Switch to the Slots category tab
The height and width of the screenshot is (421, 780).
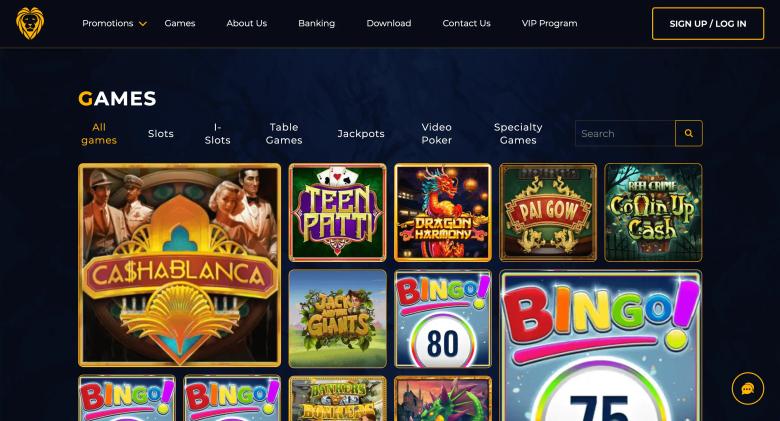tap(161, 133)
